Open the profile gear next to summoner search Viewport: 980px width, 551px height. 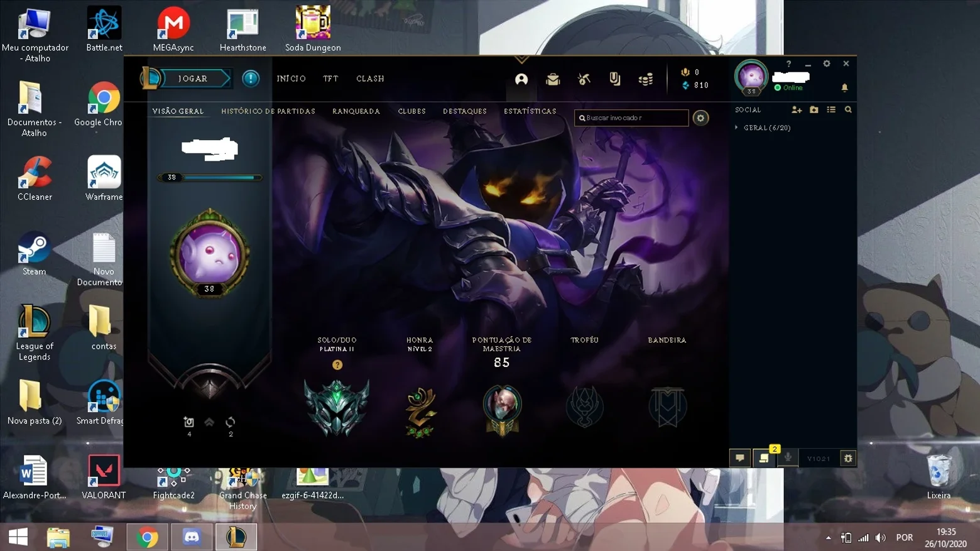[x=700, y=118]
